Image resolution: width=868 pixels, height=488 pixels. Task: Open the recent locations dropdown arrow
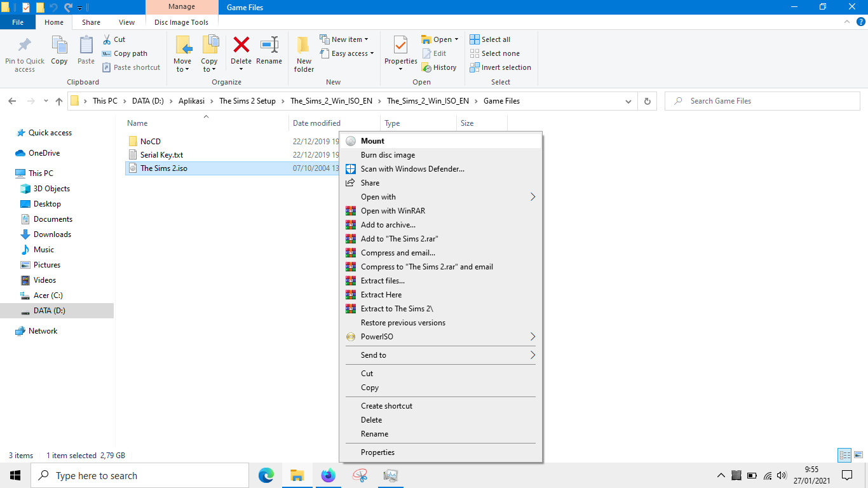click(46, 101)
